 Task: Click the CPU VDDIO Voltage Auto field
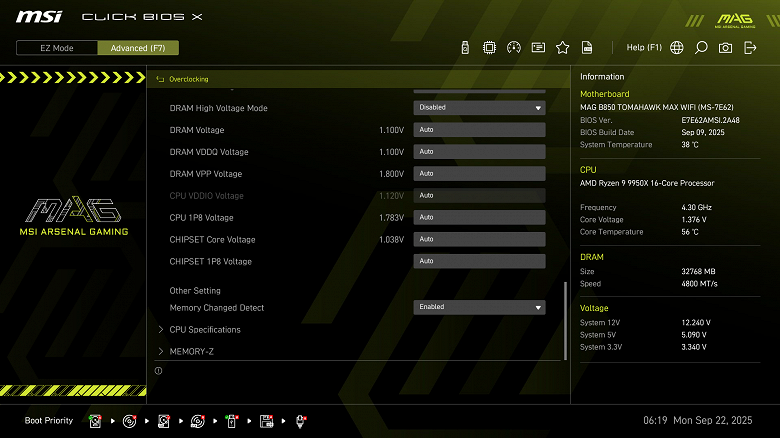(x=479, y=196)
